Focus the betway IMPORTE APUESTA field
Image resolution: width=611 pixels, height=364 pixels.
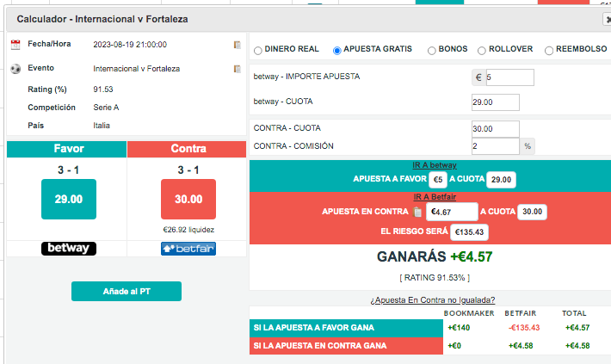click(x=509, y=77)
